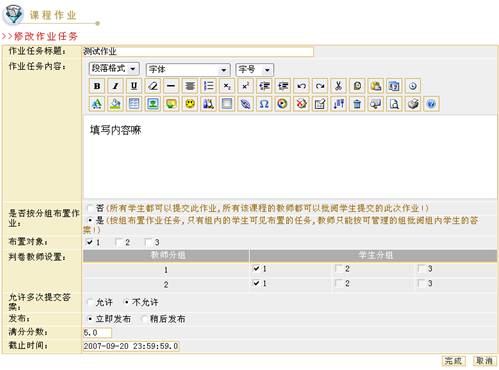Click the page preview magnifier icon
This screenshot has height=370, width=499.
[394, 104]
